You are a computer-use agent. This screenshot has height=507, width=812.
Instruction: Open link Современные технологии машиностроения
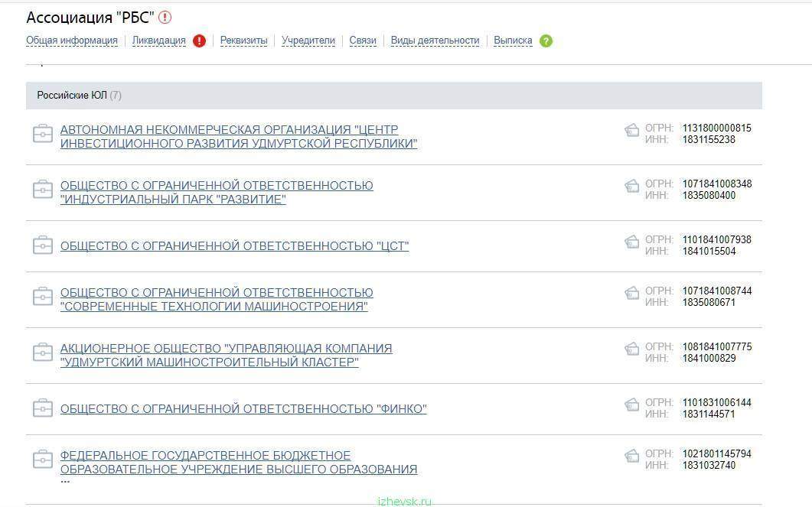coord(217,300)
